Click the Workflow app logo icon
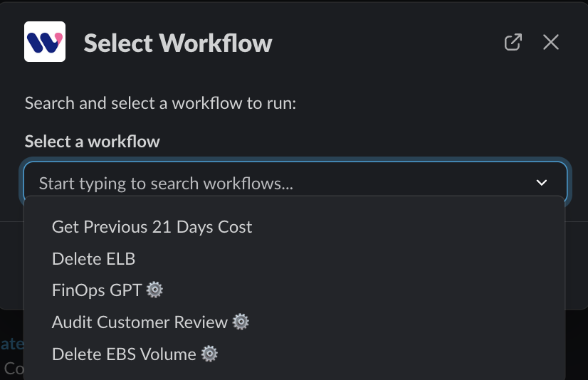The height and width of the screenshot is (380, 588). point(45,41)
